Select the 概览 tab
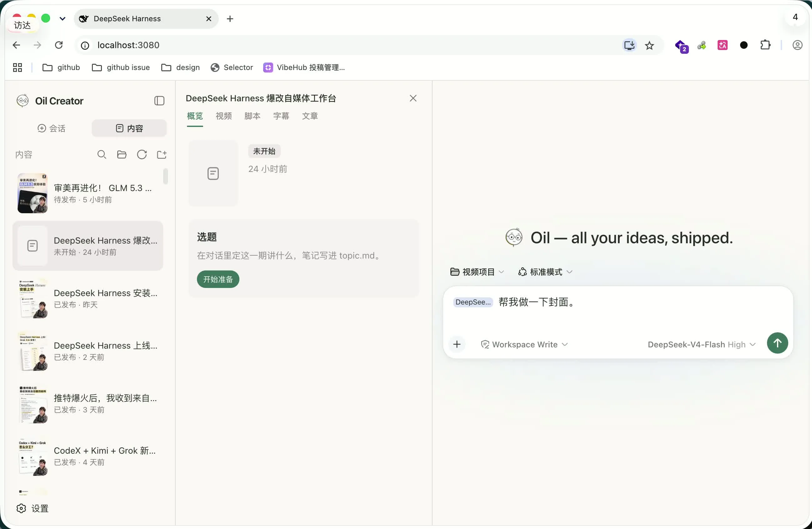 [195, 116]
